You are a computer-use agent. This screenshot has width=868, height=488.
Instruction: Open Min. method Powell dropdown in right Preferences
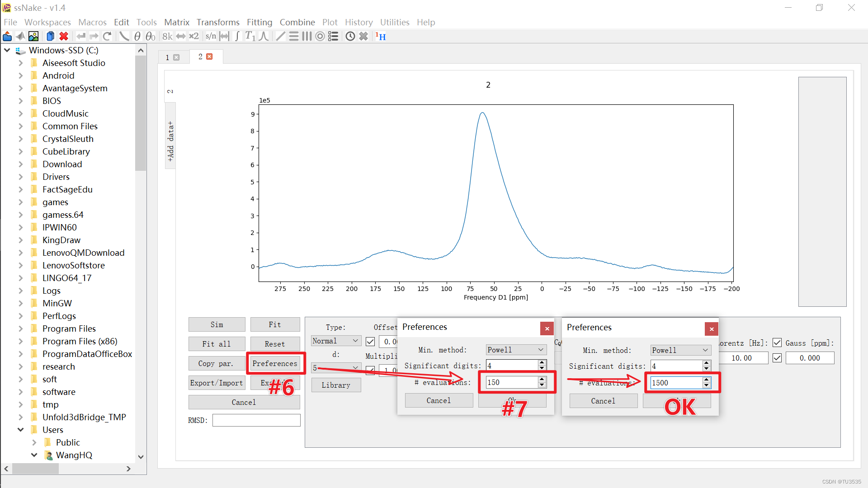[680, 350]
